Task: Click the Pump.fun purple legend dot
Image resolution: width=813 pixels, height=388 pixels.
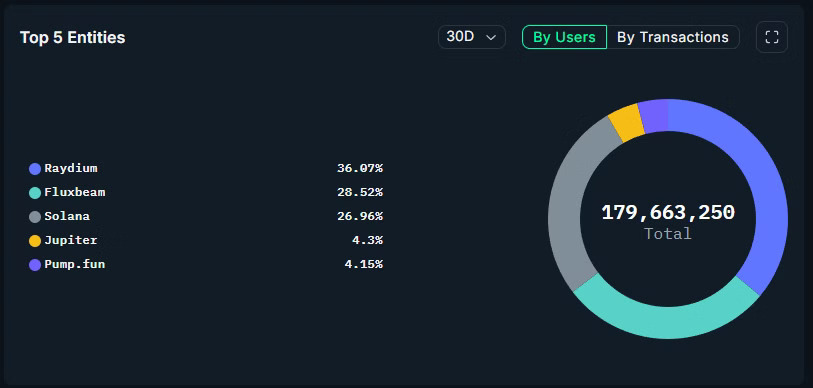Action: pos(35,265)
